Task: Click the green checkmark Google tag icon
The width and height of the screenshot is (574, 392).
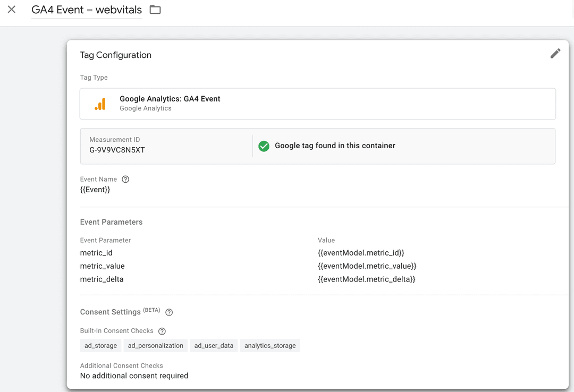Action: [x=264, y=146]
